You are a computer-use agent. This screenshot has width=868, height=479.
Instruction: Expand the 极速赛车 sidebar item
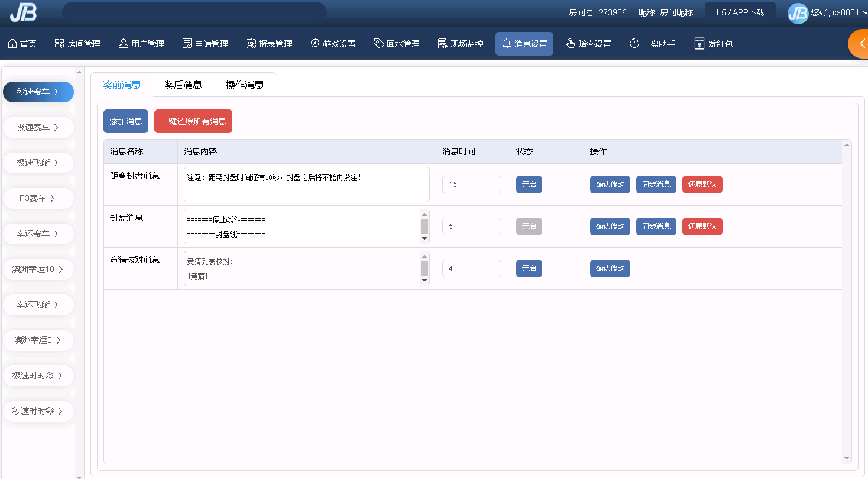click(x=38, y=128)
